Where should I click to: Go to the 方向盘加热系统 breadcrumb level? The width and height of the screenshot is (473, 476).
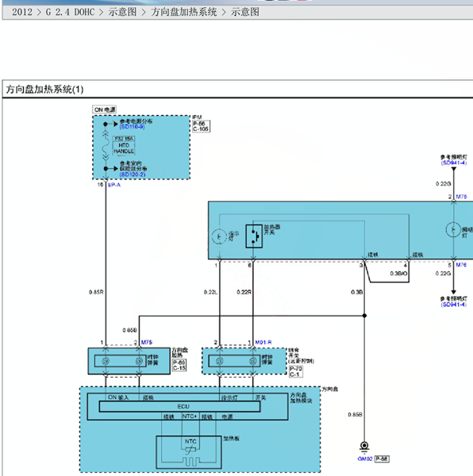coord(183,12)
